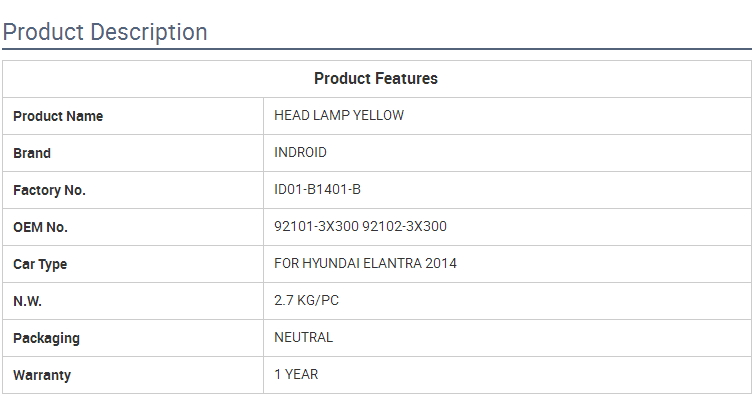Select the Product Features table header
This screenshot has height=396, width=755.
(376, 79)
